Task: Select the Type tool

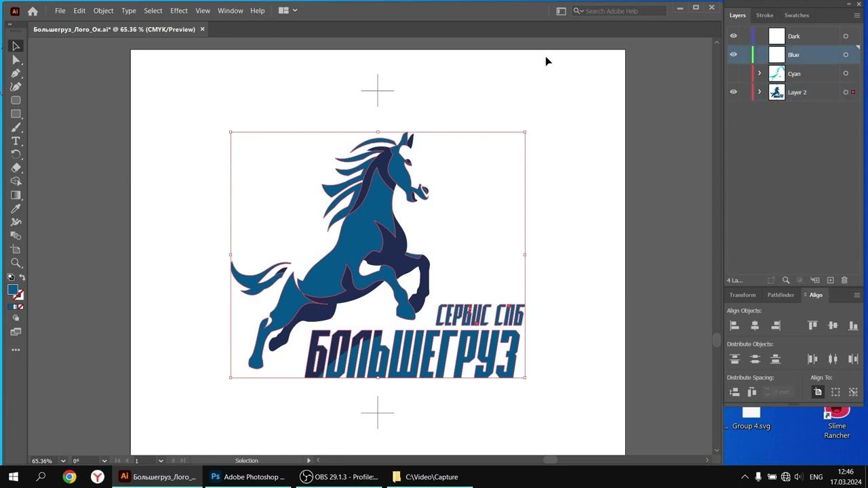Action: (16, 141)
